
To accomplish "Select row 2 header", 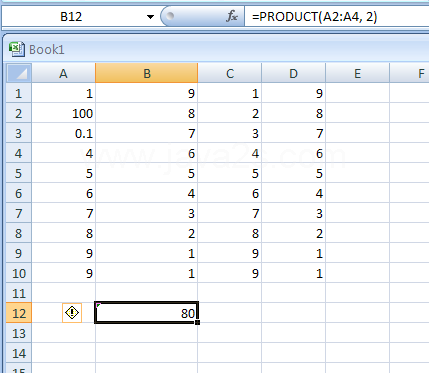I will point(19,113).
